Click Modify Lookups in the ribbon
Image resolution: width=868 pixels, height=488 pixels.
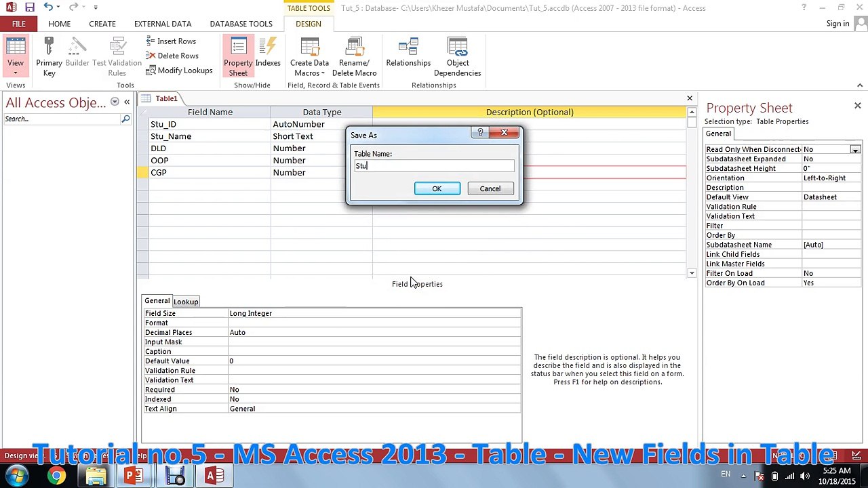pos(179,70)
